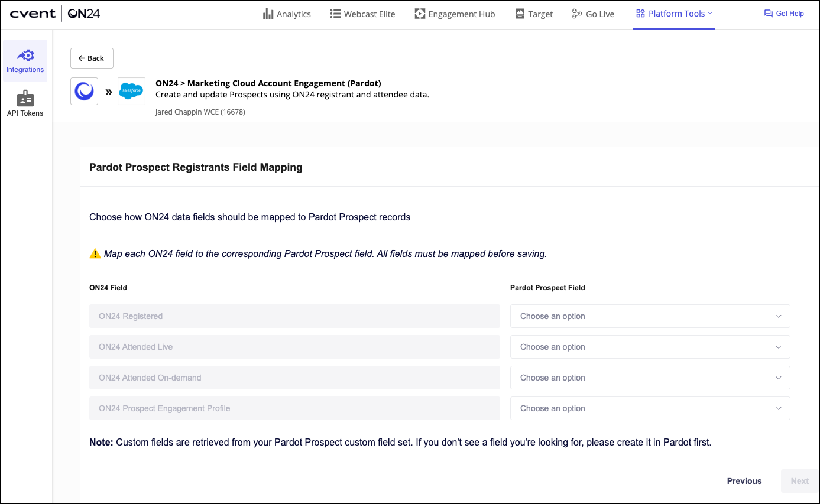
Task: Go back with the Back button
Action: click(x=92, y=58)
